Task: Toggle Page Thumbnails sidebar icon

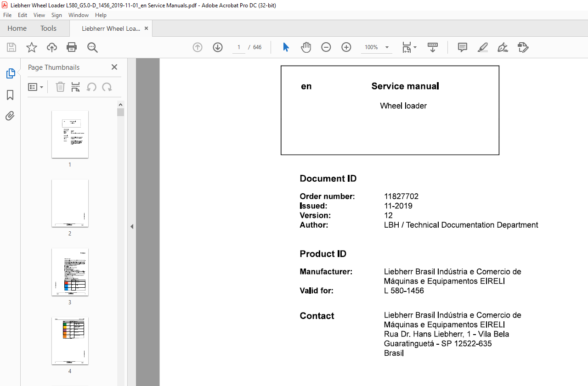Action: 10,73
